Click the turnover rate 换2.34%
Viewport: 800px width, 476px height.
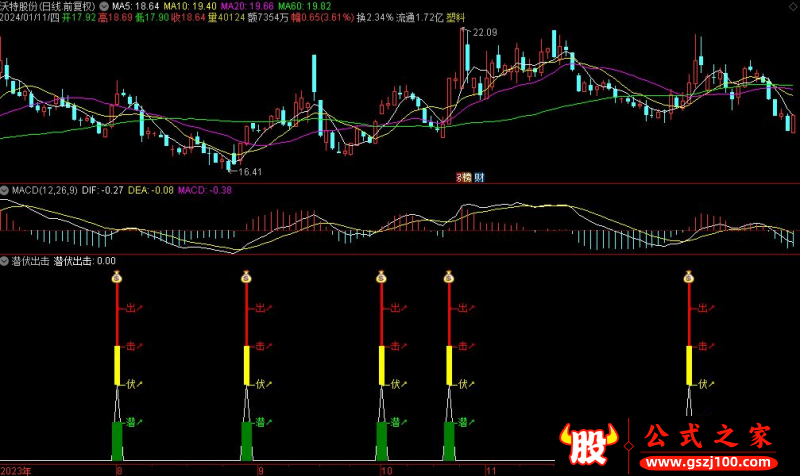click(375, 18)
